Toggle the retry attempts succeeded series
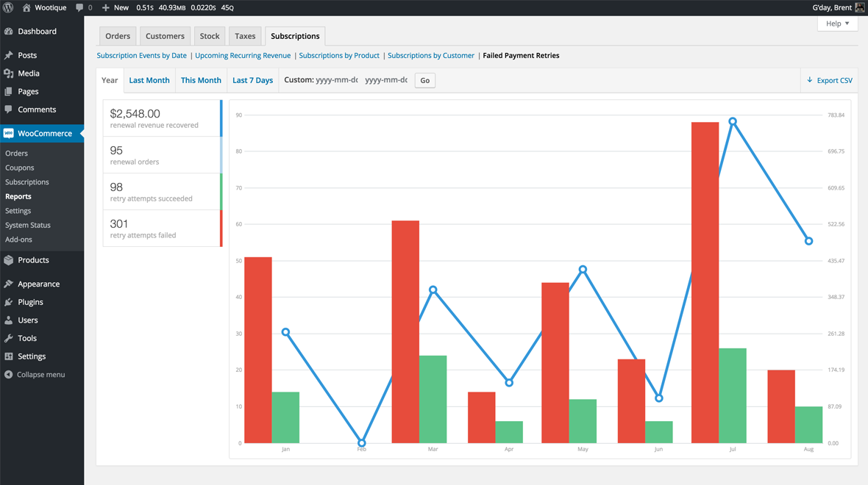868x485 pixels. 161,192
